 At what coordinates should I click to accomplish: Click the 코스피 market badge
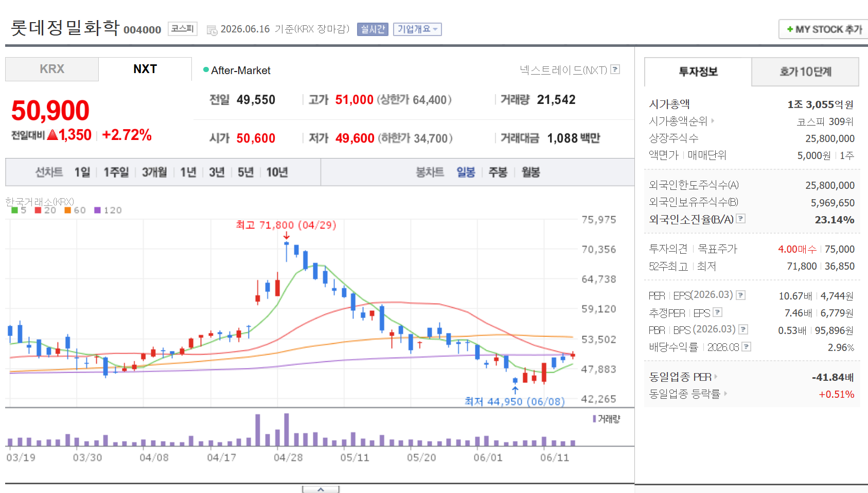tap(183, 28)
